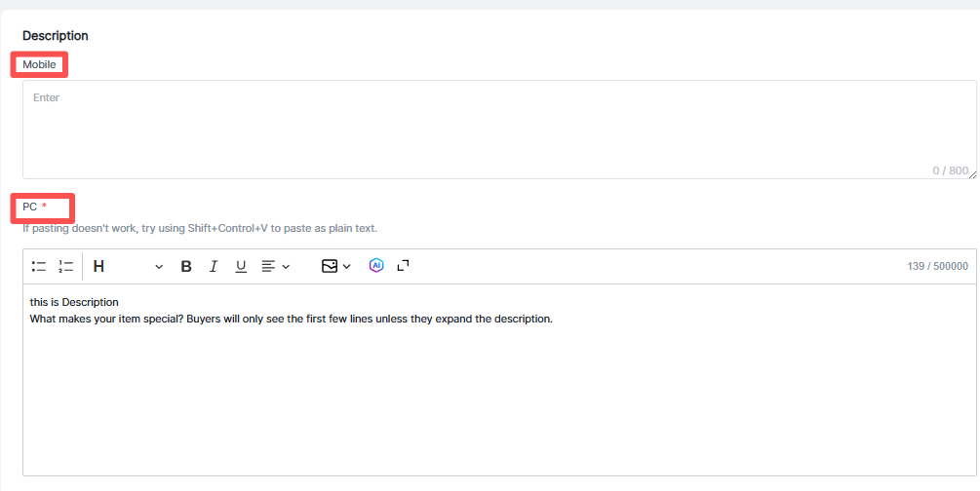Click the "What makes your item special" line

pos(291,319)
